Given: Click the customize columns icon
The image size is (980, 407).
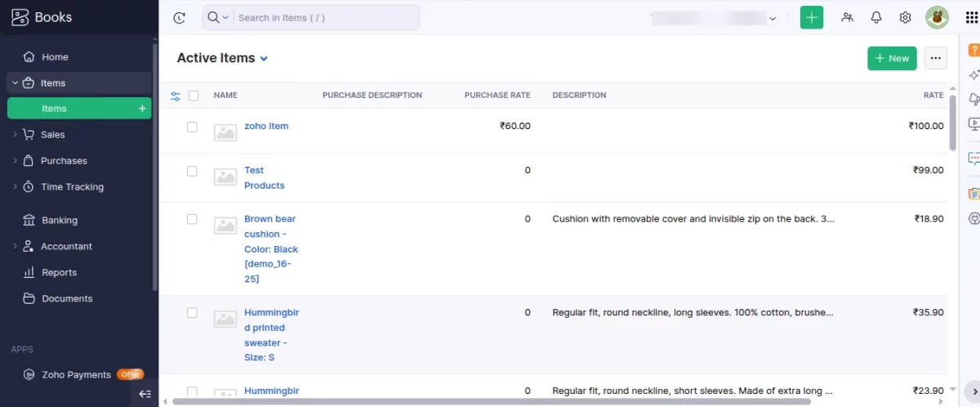Looking at the screenshot, I should point(176,96).
